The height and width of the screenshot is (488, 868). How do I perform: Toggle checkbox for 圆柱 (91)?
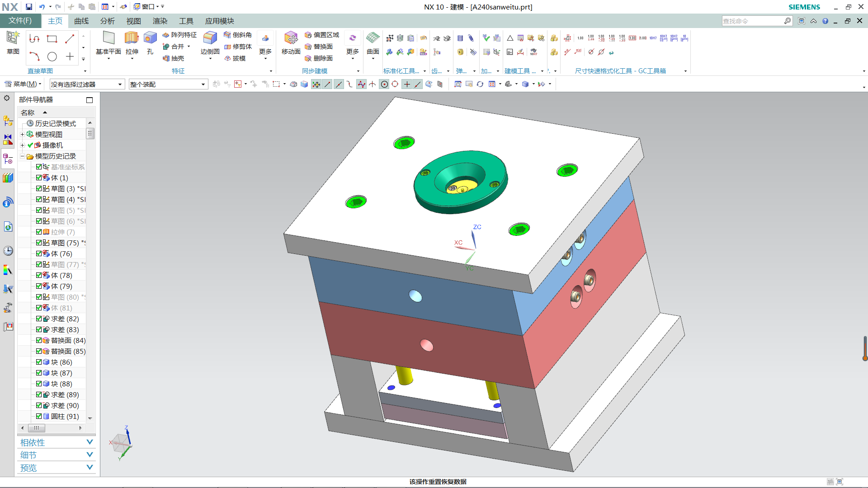pos(39,416)
